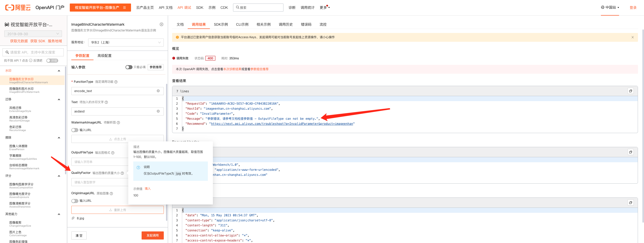Clear the Text asdasd field
This screenshot has width=644, height=243.
coord(158,111)
